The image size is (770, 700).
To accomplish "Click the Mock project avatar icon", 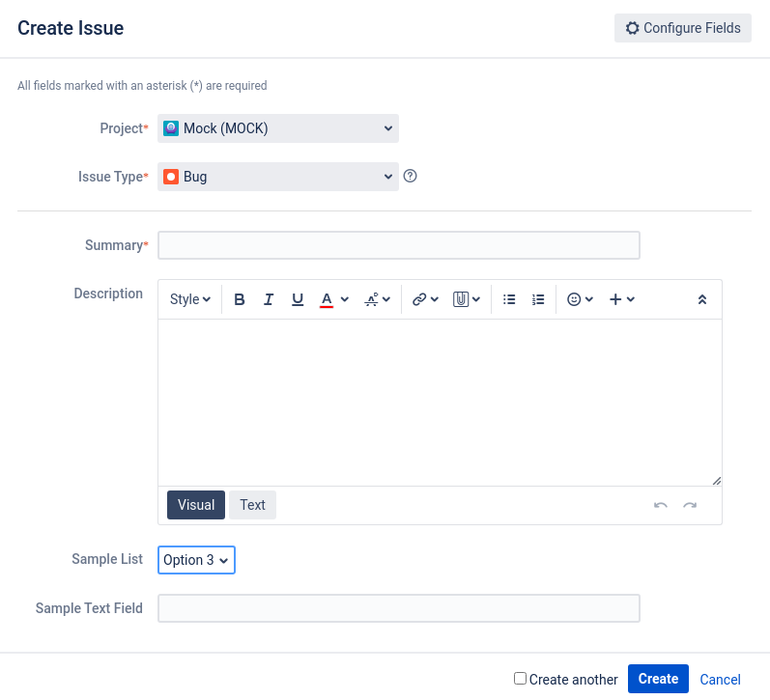I will click(171, 128).
